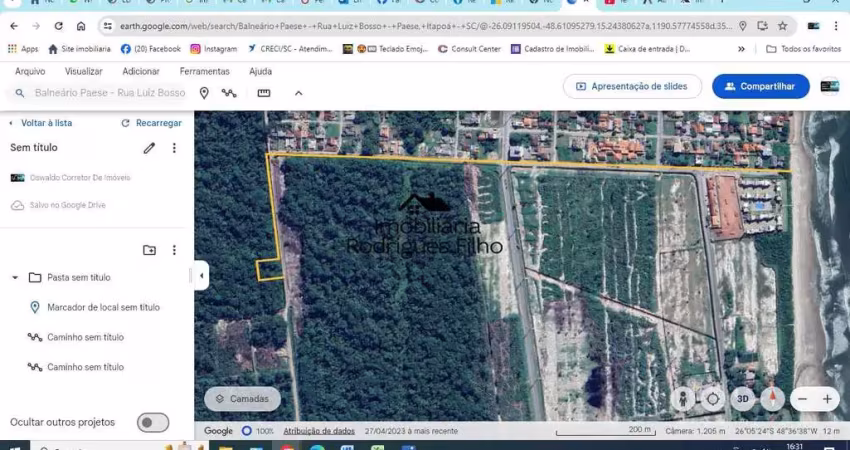Viewport: 850px width, 450px height.
Task: Collapse the toolbar with the up chevron
Action: pyautogui.click(x=298, y=93)
